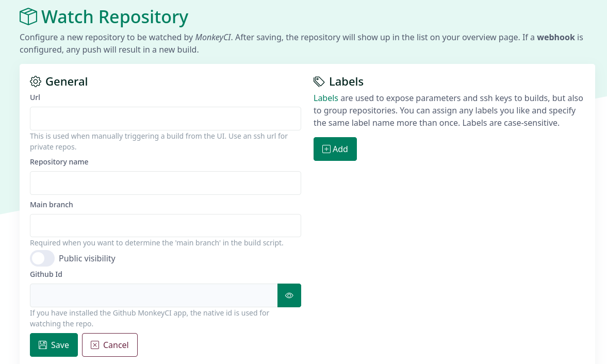Click inside the Github Id input field
This screenshot has height=364, width=607.
tap(153, 295)
